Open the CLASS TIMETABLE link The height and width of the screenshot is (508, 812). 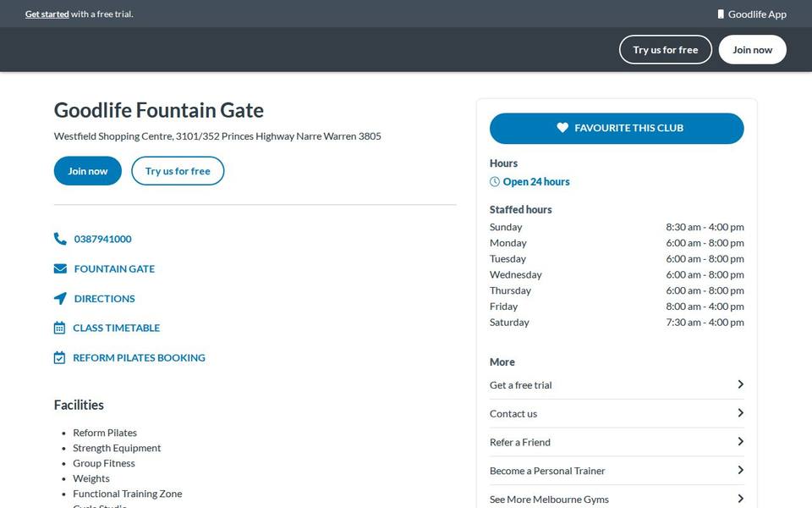pyautogui.click(x=117, y=329)
